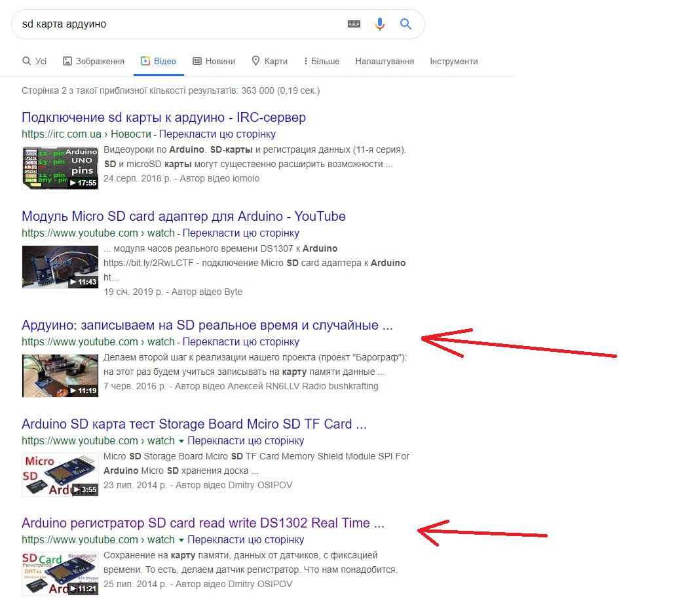Translate the 'Ардуино: записываем на SD' result page
This screenshot has height=616, width=697.
click(x=241, y=341)
